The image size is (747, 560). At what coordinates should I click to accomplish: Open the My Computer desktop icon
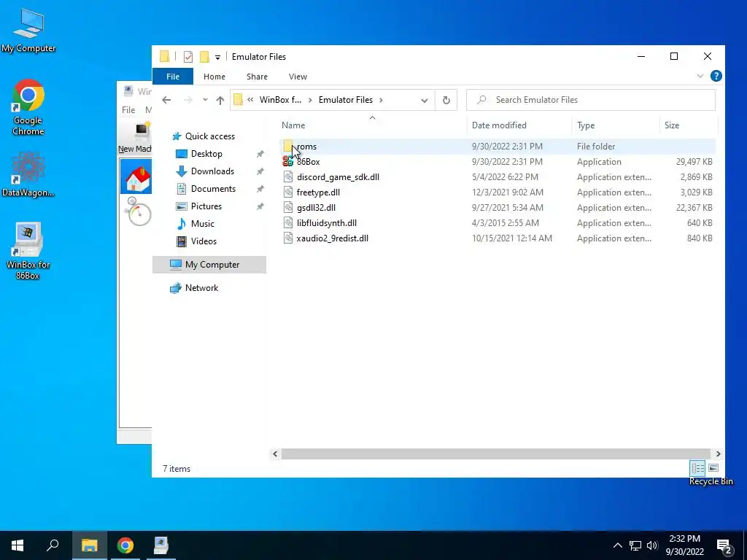coord(28,31)
